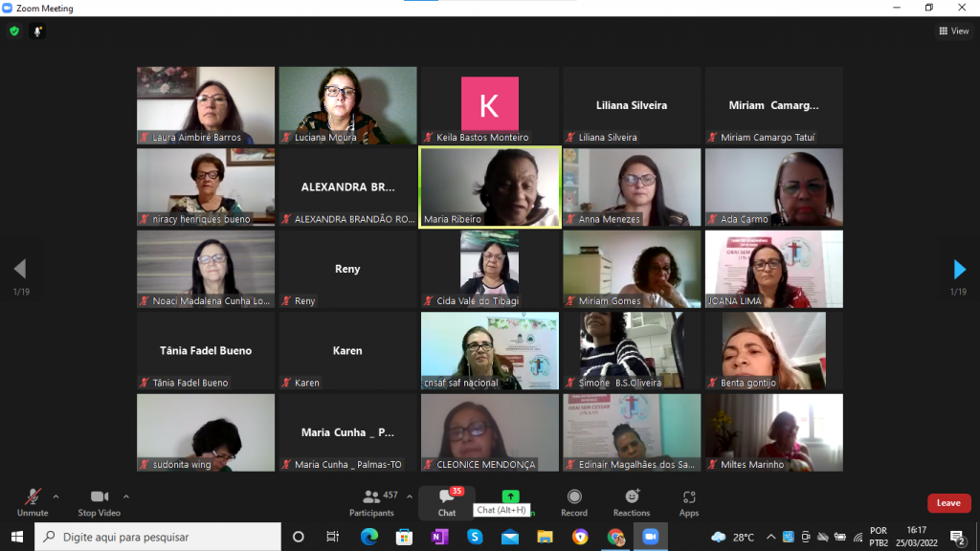Open Microsoft Edge from the taskbar
Screen dimensions: 980x551
(x=369, y=537)
